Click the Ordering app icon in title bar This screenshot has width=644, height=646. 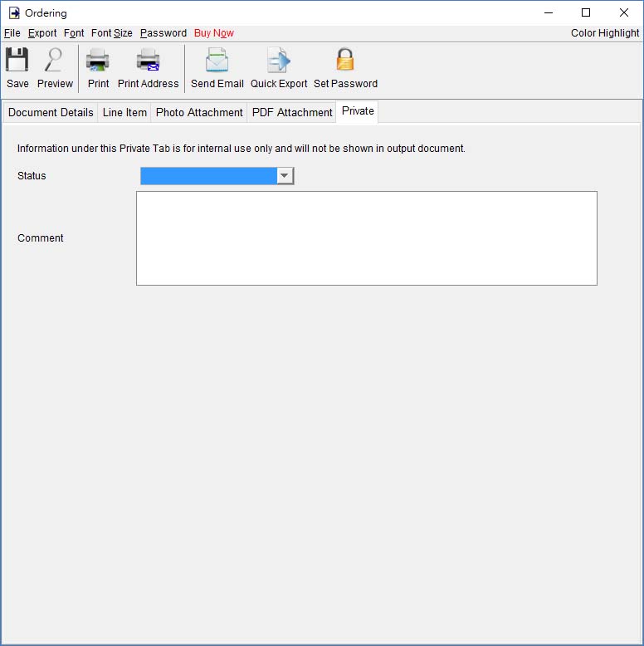click(14, 12)
